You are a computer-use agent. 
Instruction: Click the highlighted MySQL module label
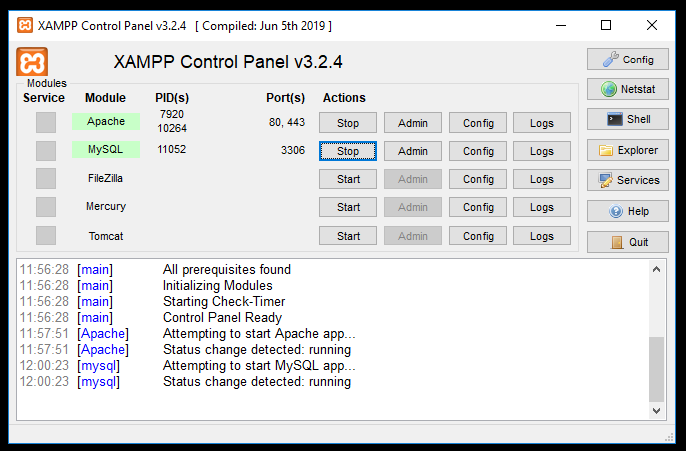(x=106, y=149)
